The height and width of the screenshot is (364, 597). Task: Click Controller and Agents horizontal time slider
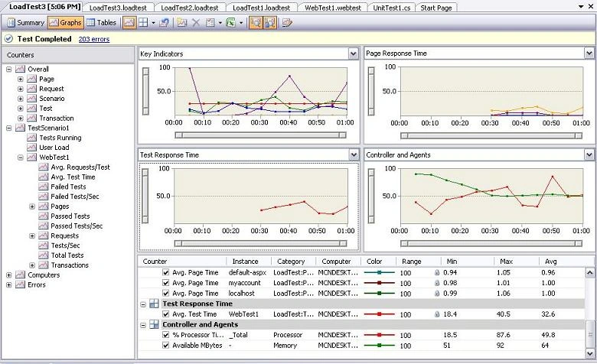pyautogui.click(x=491, y=243)
